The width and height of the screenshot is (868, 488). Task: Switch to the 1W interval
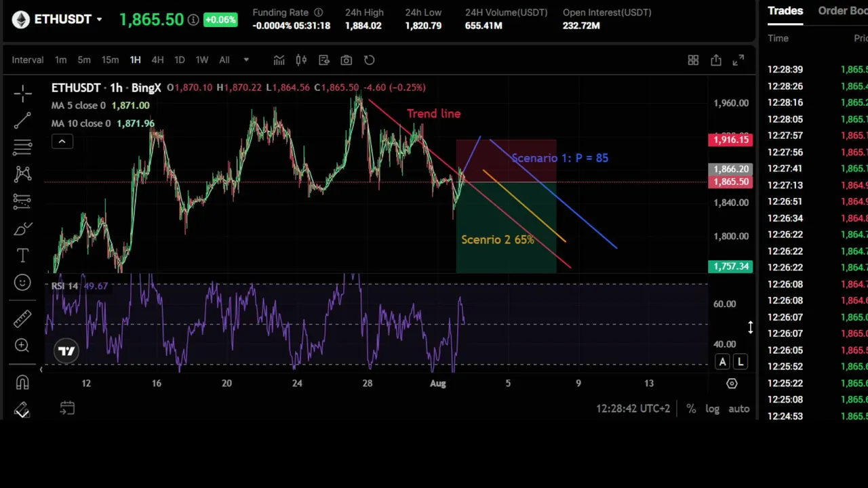click(202, 60)
